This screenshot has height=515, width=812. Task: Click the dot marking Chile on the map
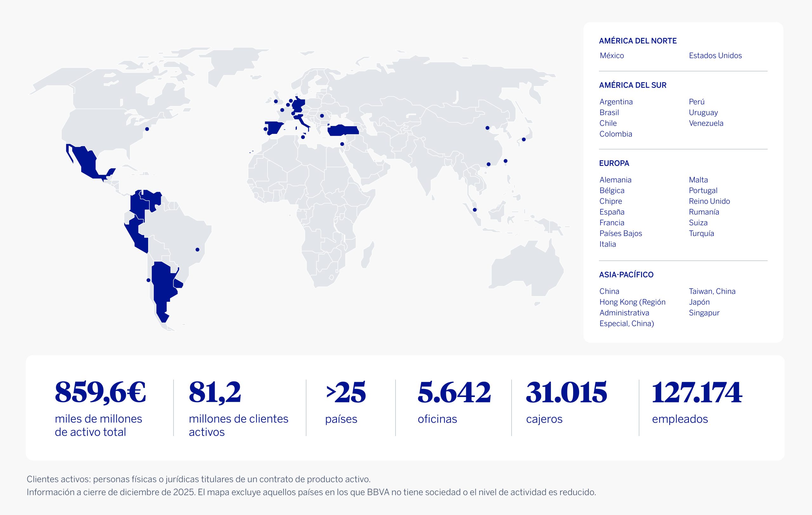coord(148,280)
